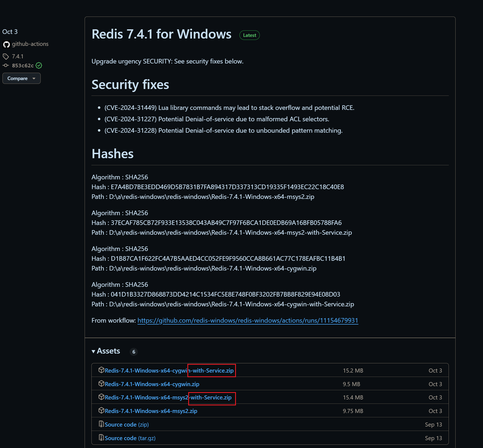The image size is (483, 448).
Task: Click hash starting 041D1B3327D86887
Action: [x=225, y=294]
